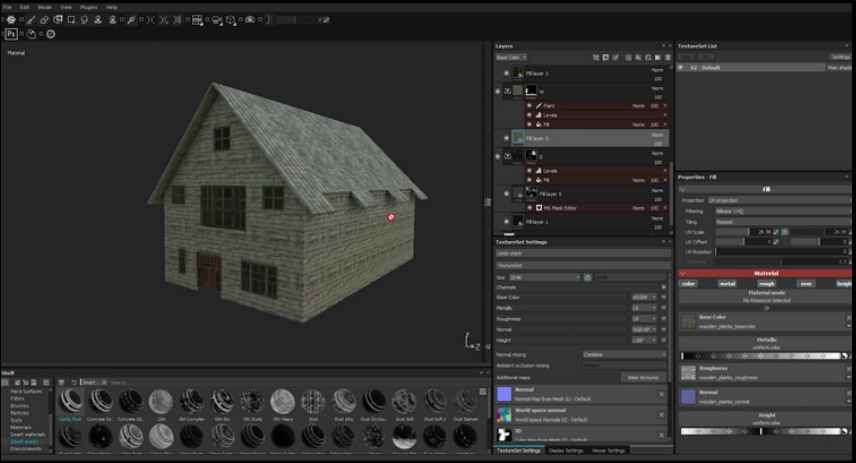Select the Smudge tool
The width and height of the screenshot is (856, 463).
84,20
